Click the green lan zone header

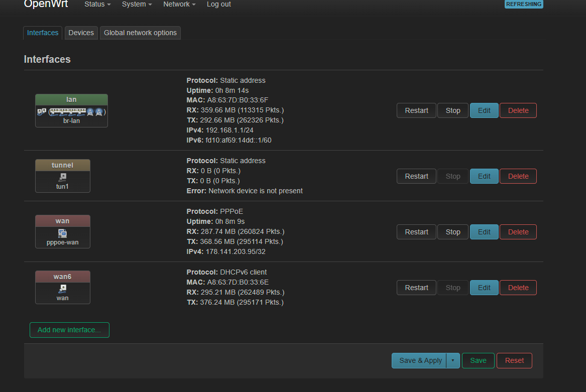[x=71, y=100]
